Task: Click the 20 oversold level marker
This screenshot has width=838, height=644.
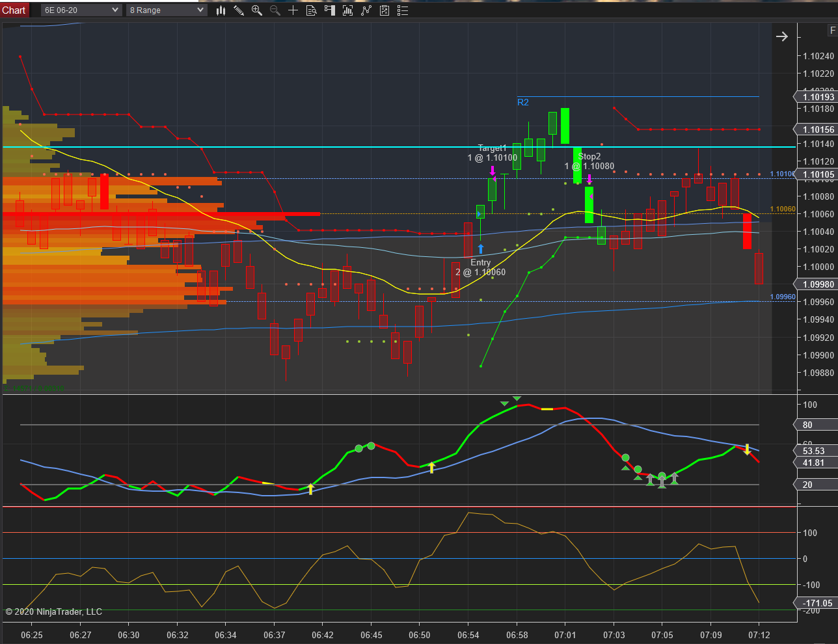Action: coord(817,485)
